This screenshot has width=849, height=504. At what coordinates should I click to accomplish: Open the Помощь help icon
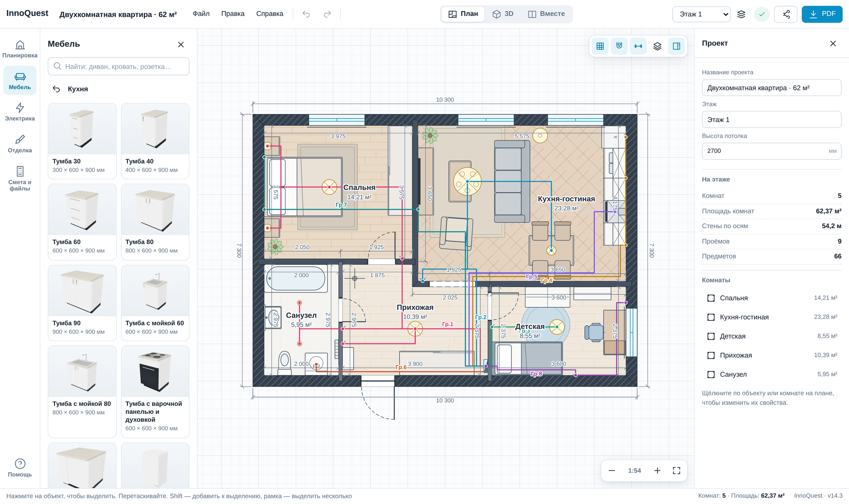(20, 468)
